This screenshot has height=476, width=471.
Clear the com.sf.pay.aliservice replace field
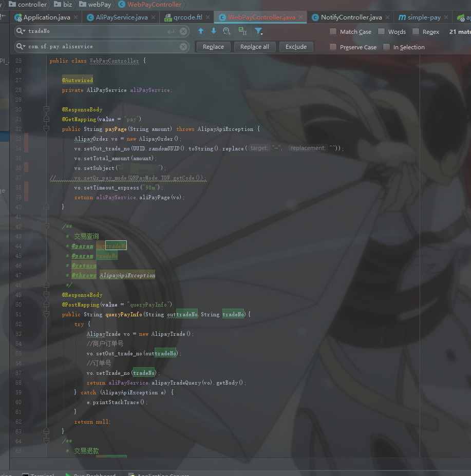tap(183, 47)
